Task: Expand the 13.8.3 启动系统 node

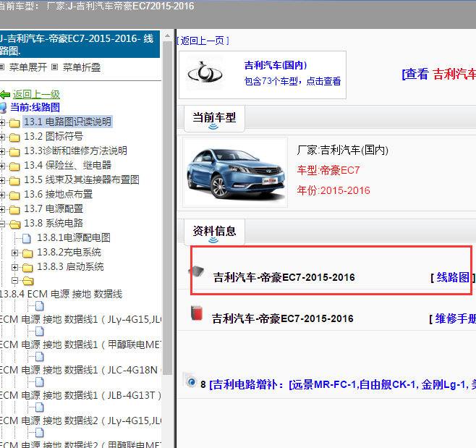Action: coord(14,267)
